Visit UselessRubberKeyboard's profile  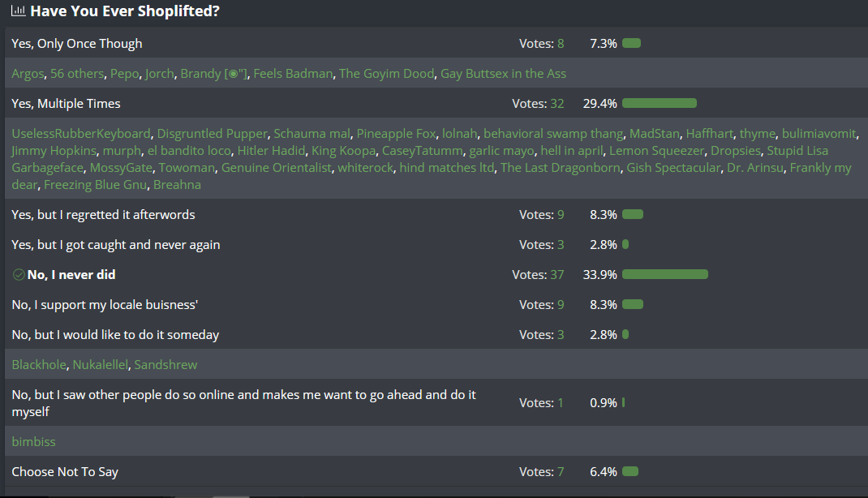click(x=81, y=133)
